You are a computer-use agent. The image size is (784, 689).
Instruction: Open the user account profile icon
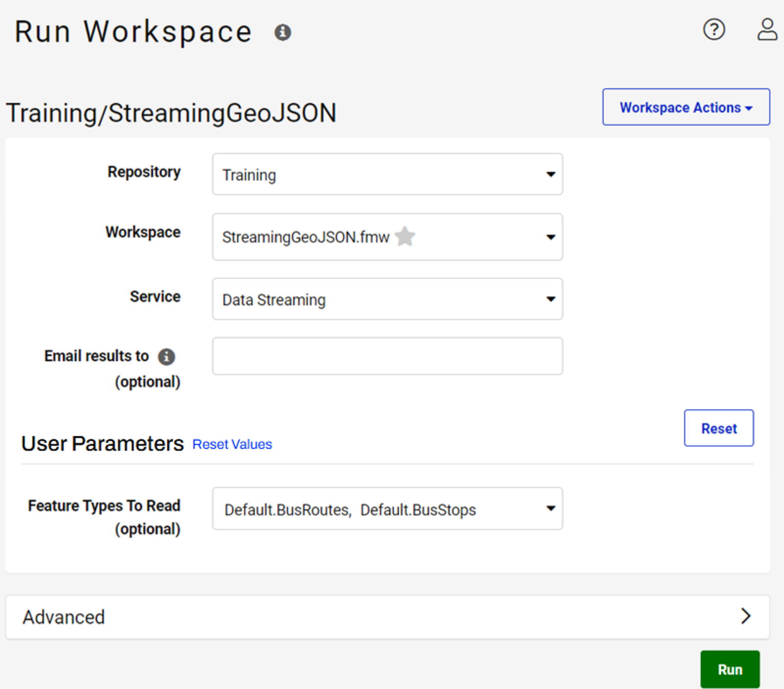click(x=767, y=29)
